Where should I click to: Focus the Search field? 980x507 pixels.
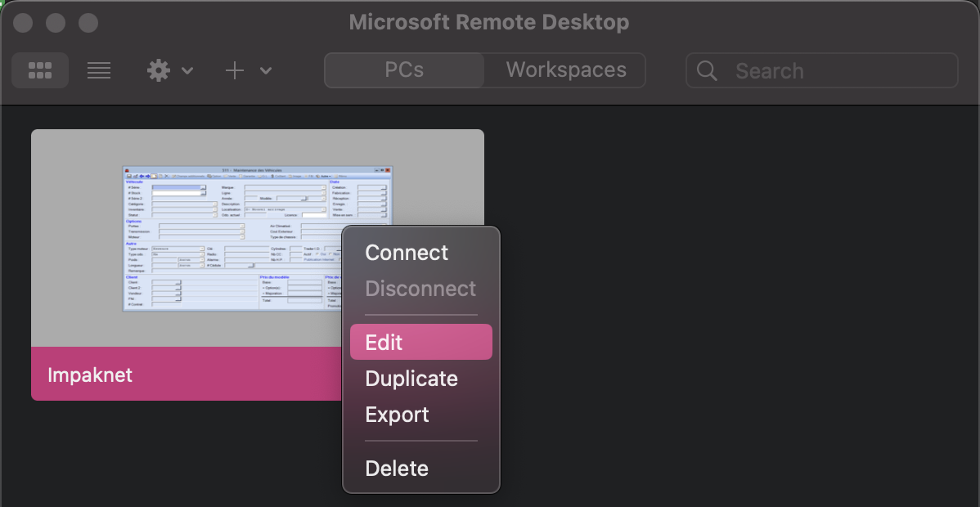pos(822,70)
